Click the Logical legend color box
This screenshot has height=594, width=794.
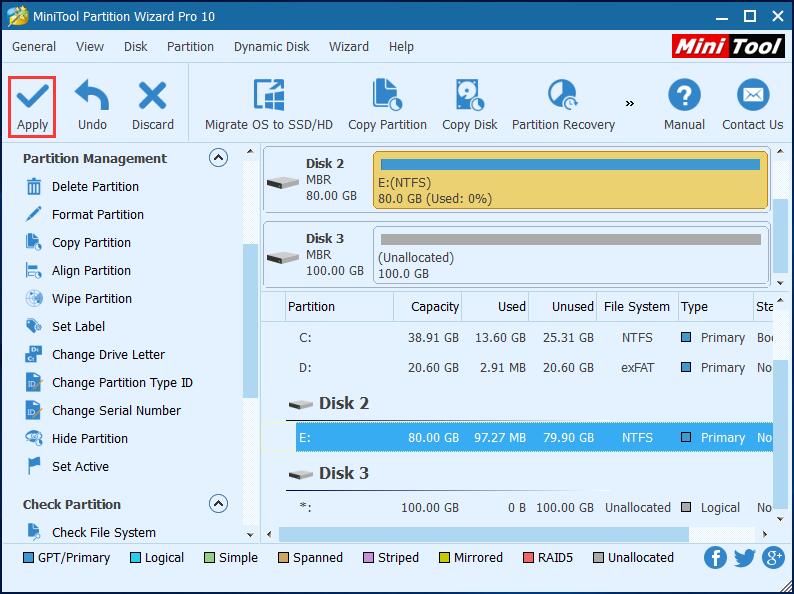(x=135, y=558)
